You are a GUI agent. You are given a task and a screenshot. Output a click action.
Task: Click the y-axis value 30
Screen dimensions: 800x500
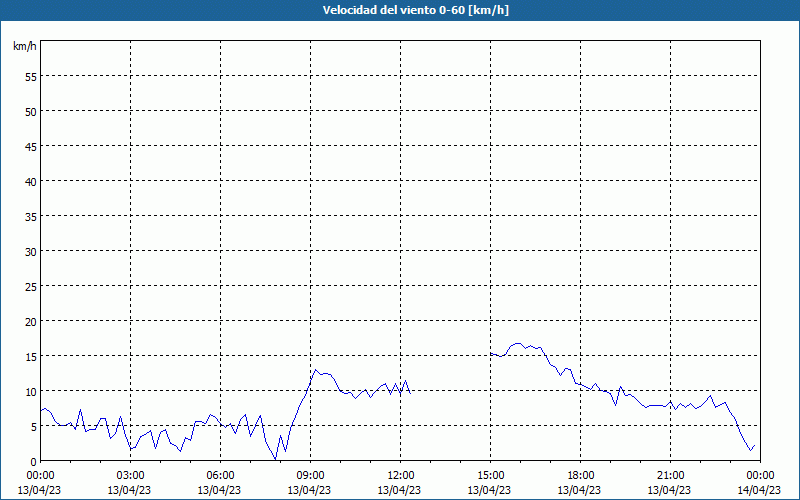click(31, 252)
